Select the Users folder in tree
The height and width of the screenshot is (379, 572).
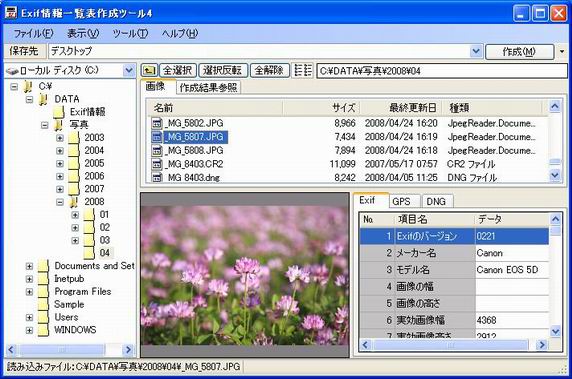point(66,317)
